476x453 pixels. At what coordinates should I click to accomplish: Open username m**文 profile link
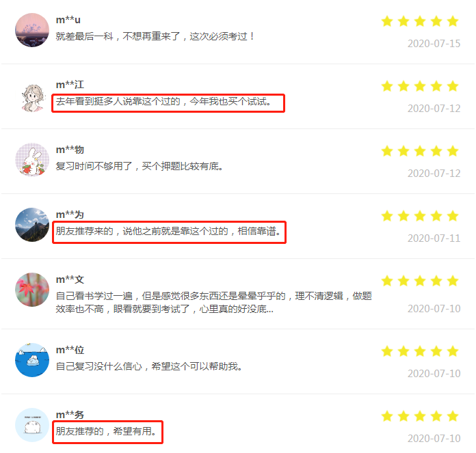coord(70,279)
